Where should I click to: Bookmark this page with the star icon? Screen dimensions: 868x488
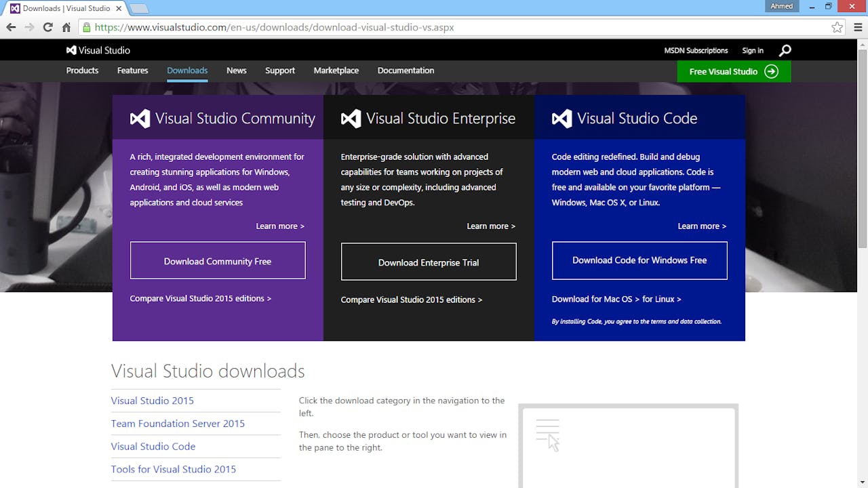[837, 28]
